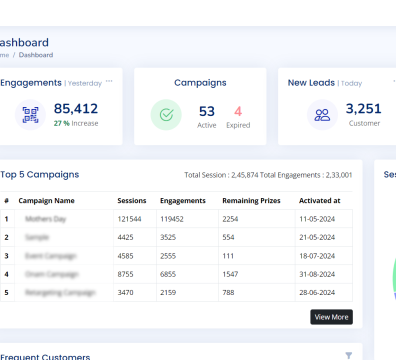Select engagements value 6855
This screenshot has height=360, width=396.
point(168,274)
